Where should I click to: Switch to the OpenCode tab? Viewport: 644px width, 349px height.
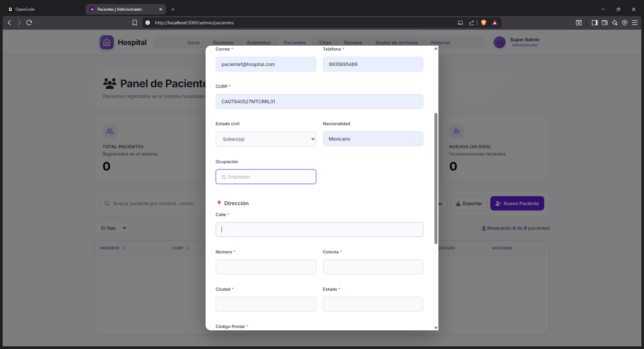pyautogui.click(x=25, y=9)
